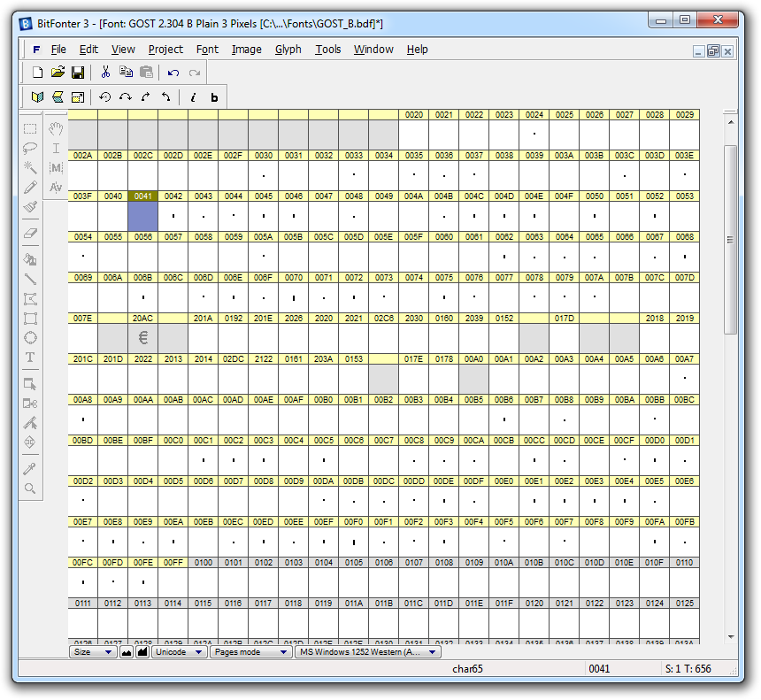Open the Edit menu

88,50
